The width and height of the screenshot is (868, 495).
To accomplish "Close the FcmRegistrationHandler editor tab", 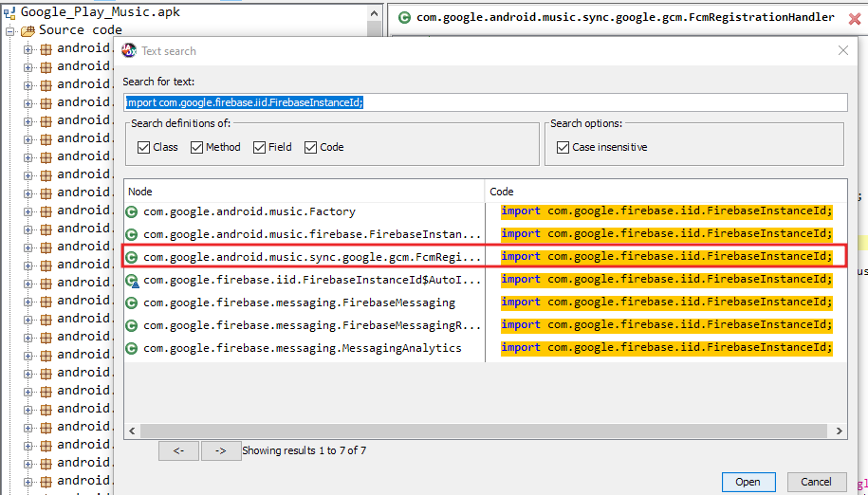I will coord(854,18).
